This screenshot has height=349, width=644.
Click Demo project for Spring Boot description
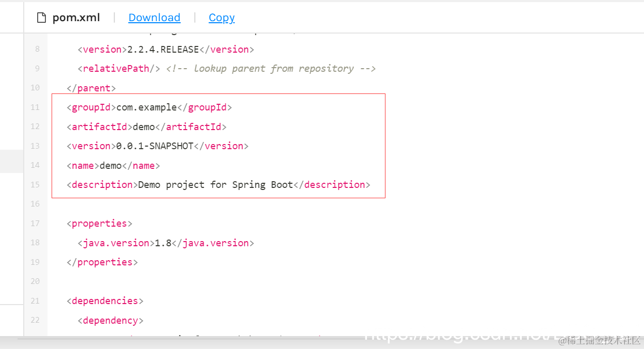click(216, 185)
